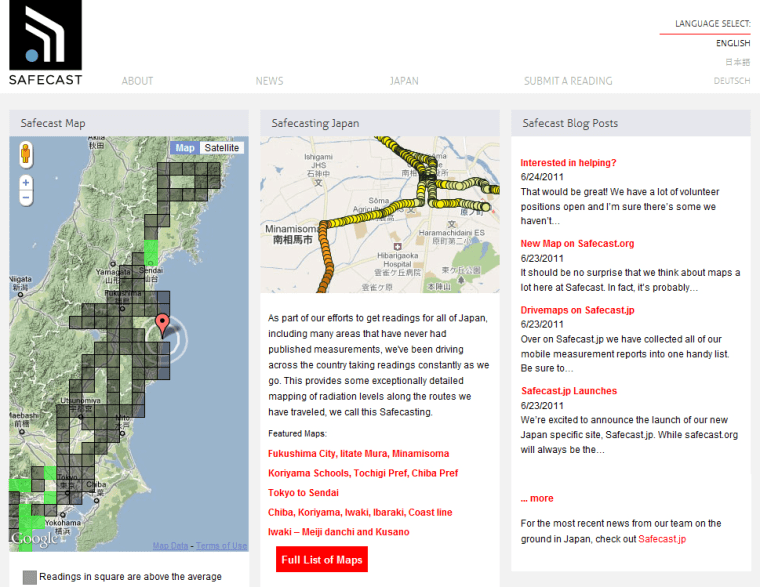Zoom in on the Safecast map
This screenshot has width=760, height=587.
click(26, 183)
